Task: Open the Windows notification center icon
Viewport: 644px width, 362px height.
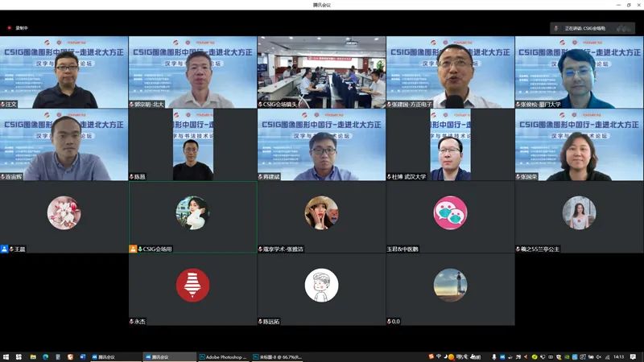Action: [634, 357]
